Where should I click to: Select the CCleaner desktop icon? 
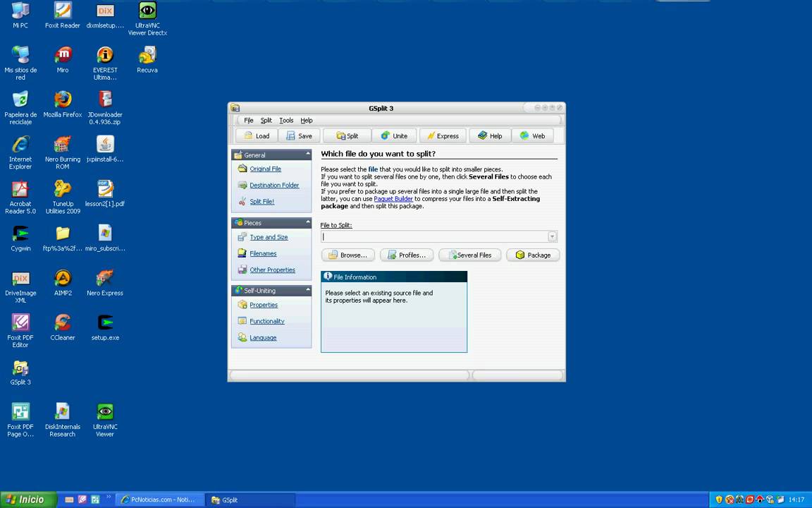(x=63, y=327)
